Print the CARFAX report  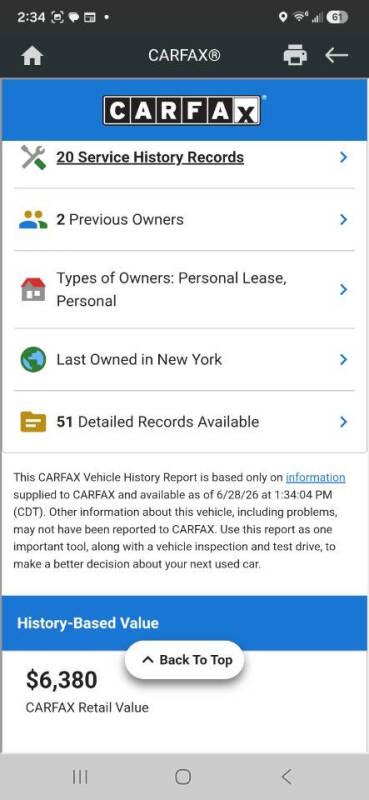pos(295,55)
